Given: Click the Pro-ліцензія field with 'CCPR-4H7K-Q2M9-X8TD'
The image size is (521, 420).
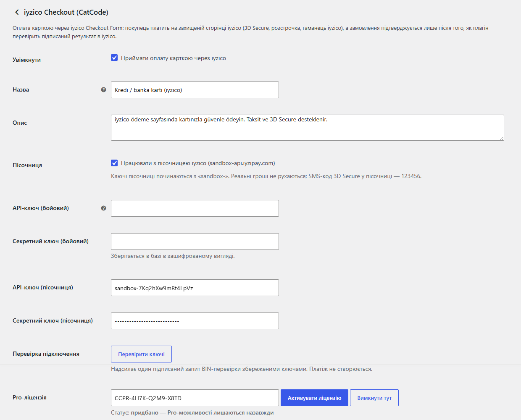Looking at the screenshot, I should (x=195, y=398).
